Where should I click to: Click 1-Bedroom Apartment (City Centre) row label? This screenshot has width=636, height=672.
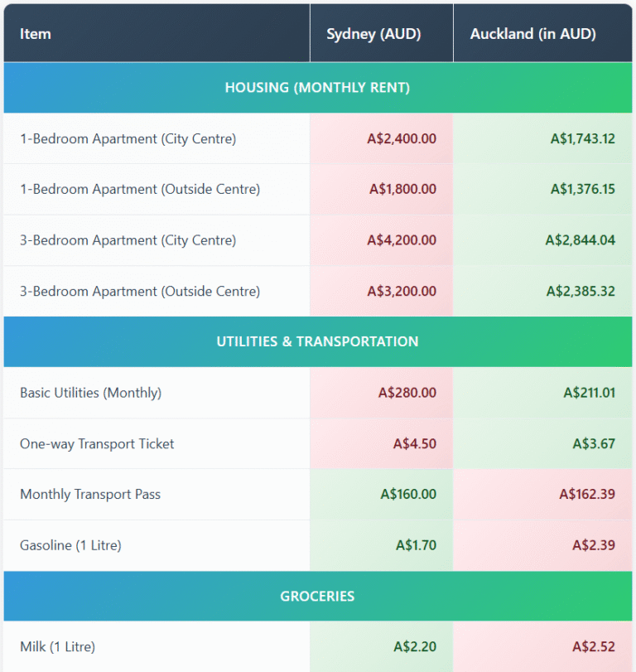[x=128, y=139]
